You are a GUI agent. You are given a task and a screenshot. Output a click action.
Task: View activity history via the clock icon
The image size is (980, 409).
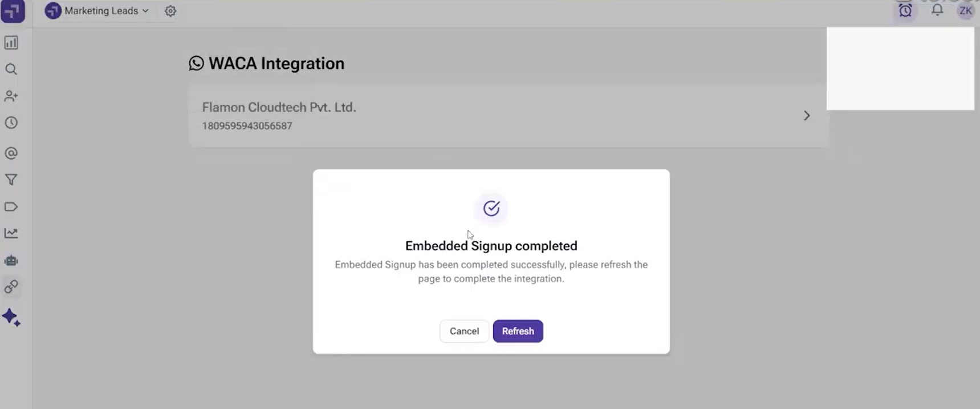[x=11, y=123]
